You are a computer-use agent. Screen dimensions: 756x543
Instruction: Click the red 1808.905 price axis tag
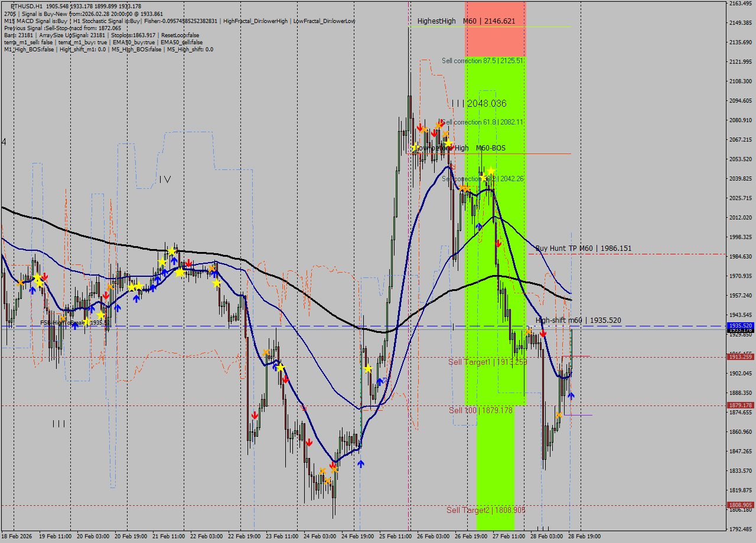click(x=740, y=505)
